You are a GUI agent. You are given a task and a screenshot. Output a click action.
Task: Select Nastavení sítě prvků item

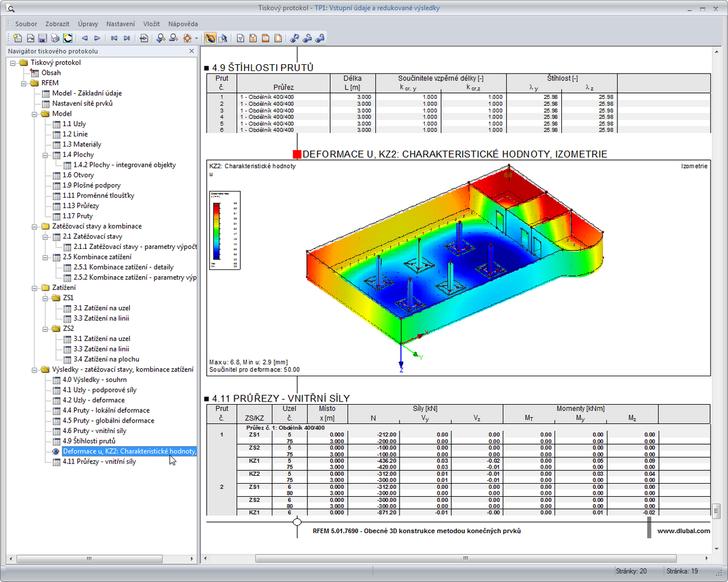click(82, 103)
